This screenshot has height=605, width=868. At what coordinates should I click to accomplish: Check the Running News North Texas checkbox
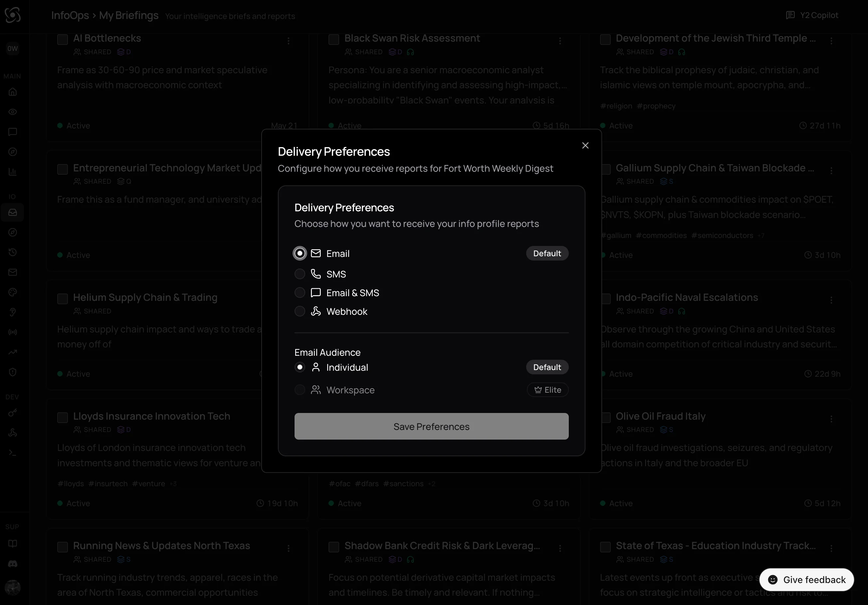tap(62, 547)
